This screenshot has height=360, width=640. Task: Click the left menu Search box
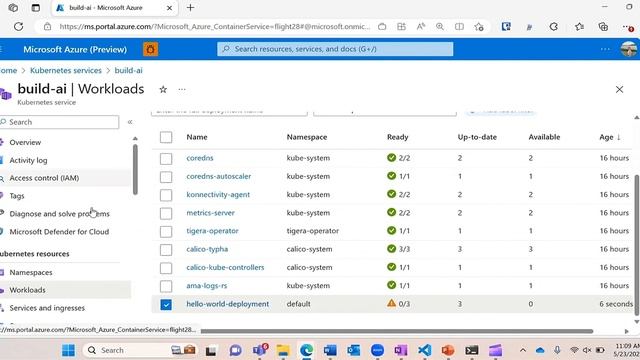coord(59,122)
